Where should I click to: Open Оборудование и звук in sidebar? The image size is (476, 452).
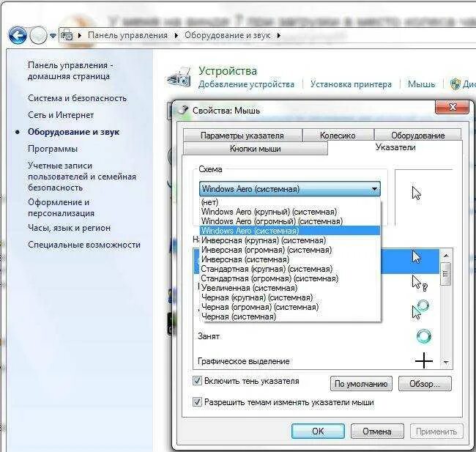click(73, 132)
